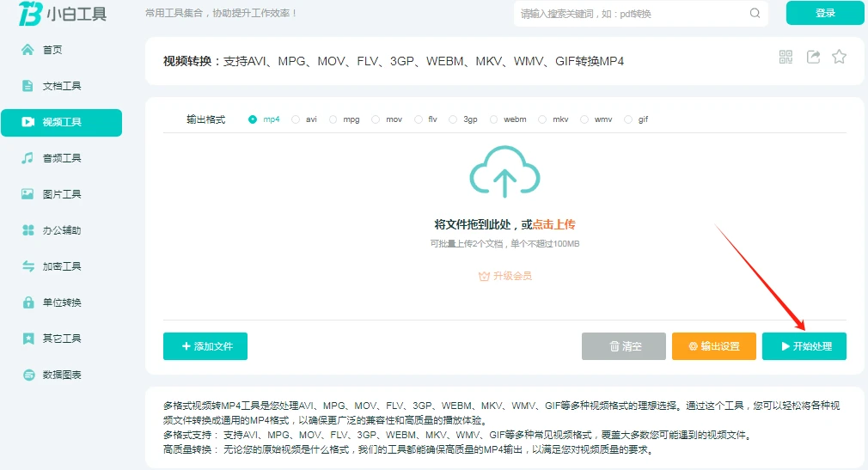Open 视频工具 menu item
Screen dimensions: 868x470
click(x=61, y=122)
